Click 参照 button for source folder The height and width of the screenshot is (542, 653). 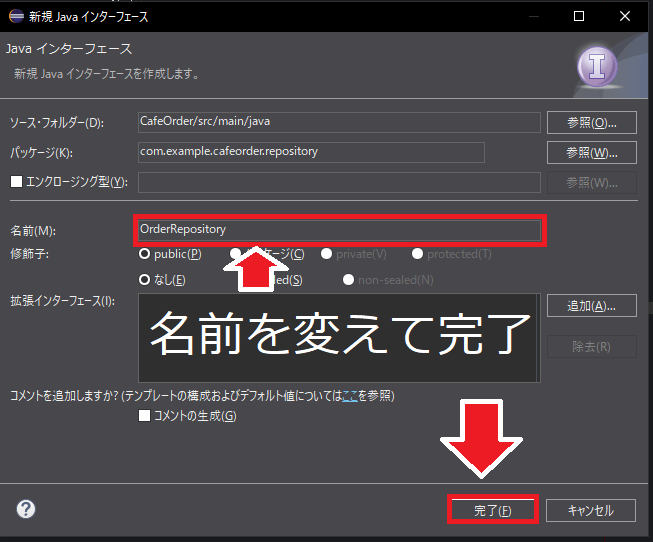[x=592, y=123]
